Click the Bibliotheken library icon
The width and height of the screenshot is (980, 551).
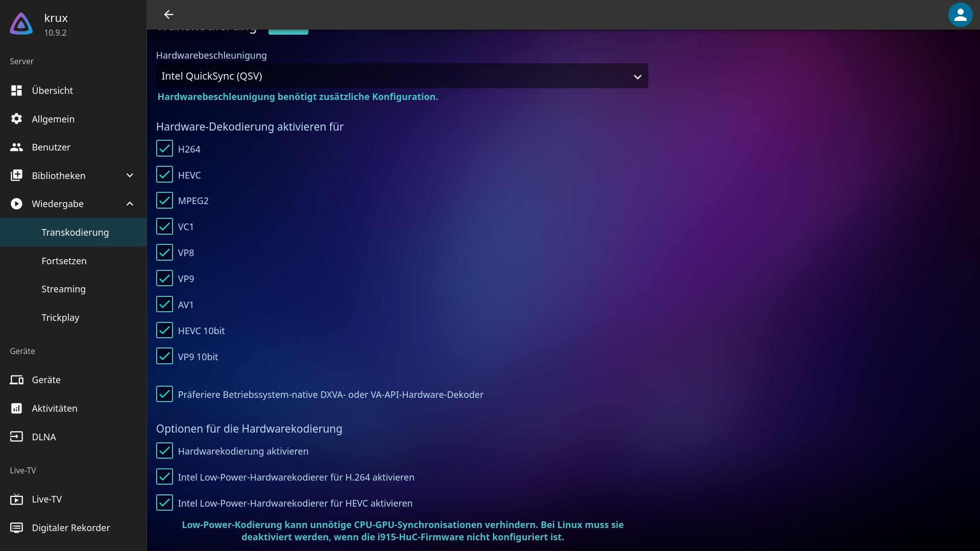[16, 175]
